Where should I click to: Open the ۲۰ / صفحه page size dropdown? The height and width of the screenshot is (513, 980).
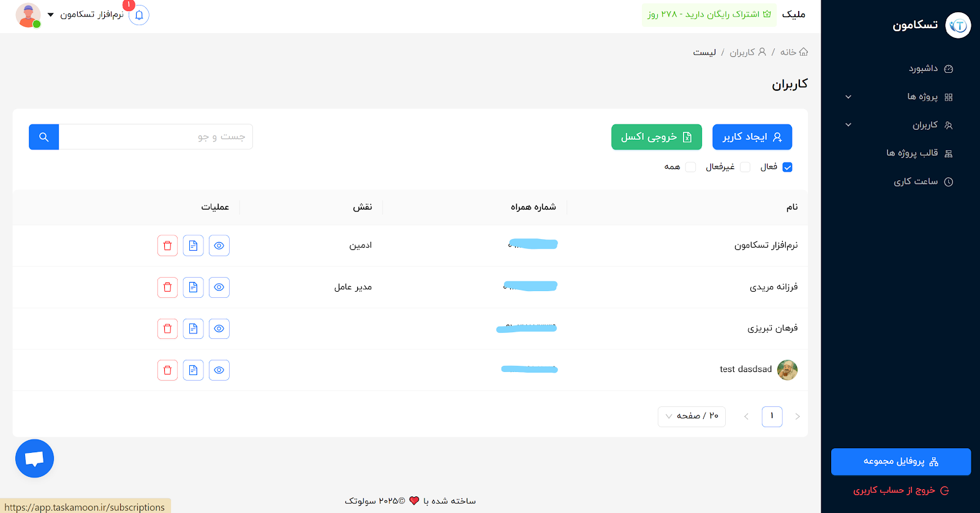(692, 417)
